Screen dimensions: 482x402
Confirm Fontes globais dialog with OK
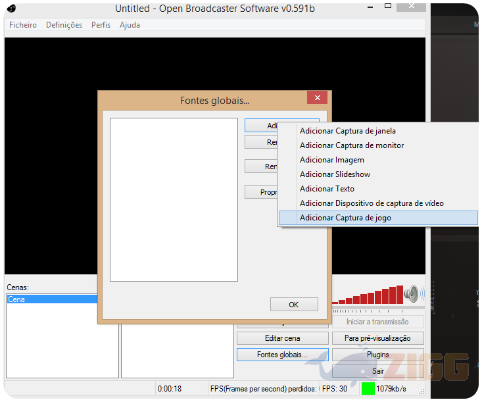coord(294,304)
